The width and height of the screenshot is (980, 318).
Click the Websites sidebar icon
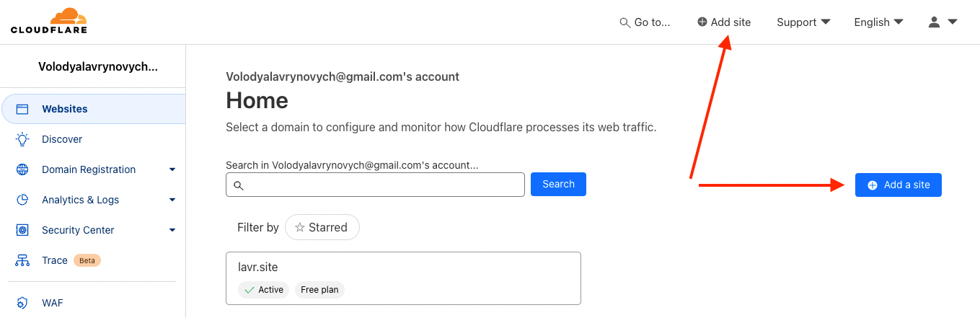click(22, 110)
